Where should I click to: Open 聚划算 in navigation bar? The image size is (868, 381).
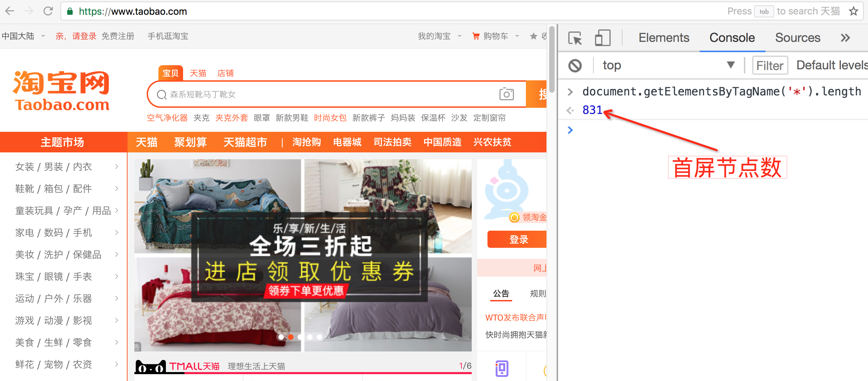tap(190, 142)
